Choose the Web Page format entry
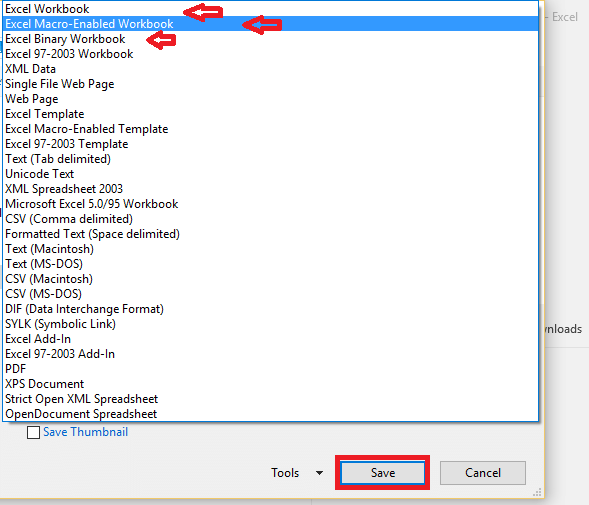Image resolution: width=589 pixels, height=505 pixels. pos(270,99)
